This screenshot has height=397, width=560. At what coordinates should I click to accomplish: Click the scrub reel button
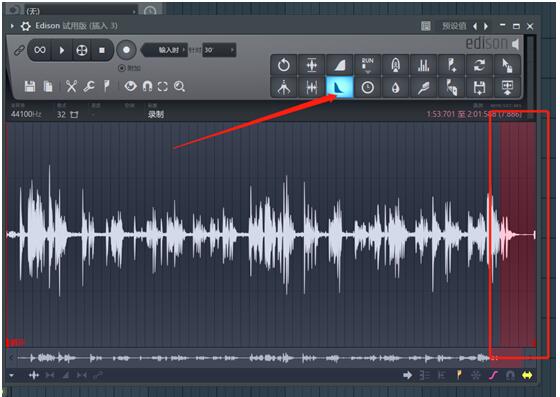point(82,50)
